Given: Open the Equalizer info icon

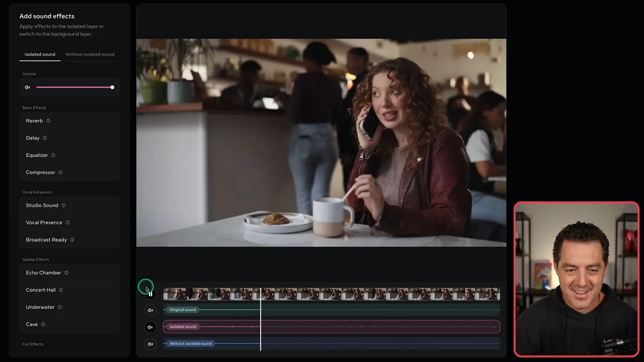Looking at the screenshot, I should click(x=53, y=155).
